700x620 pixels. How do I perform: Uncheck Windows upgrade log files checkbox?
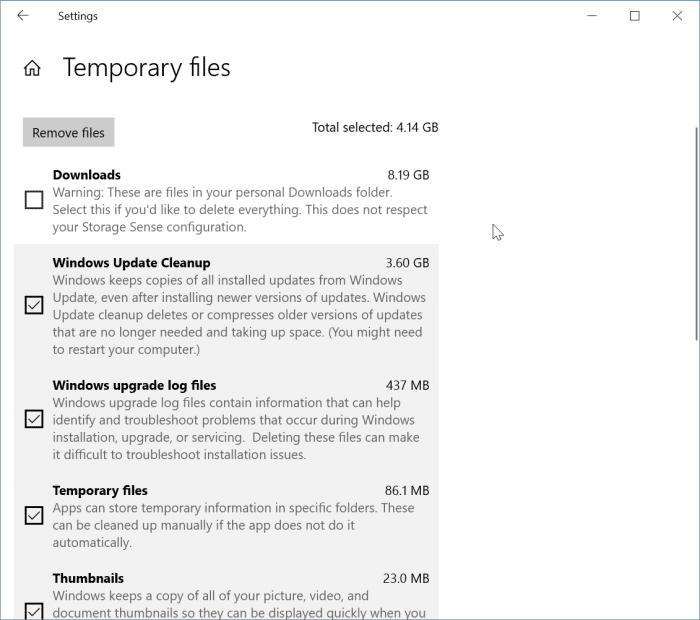click(34, 419)
